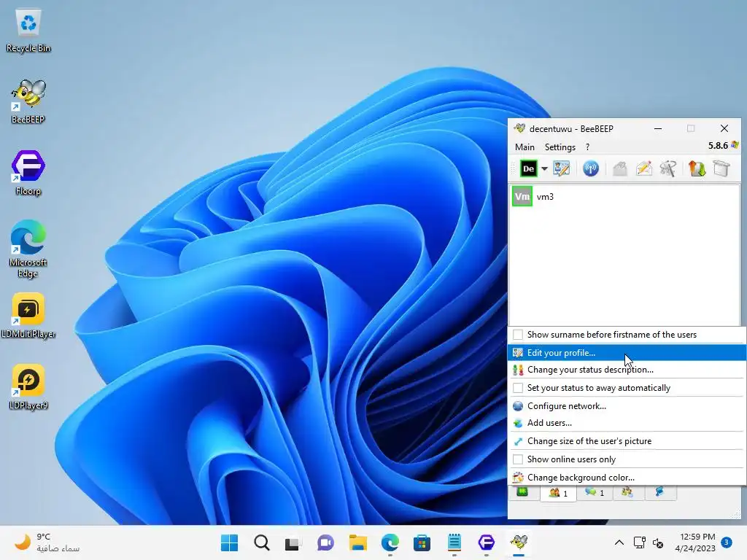Select the Recycle Bin desktop icon
The image size is (747, 560).
pos(28,31)
